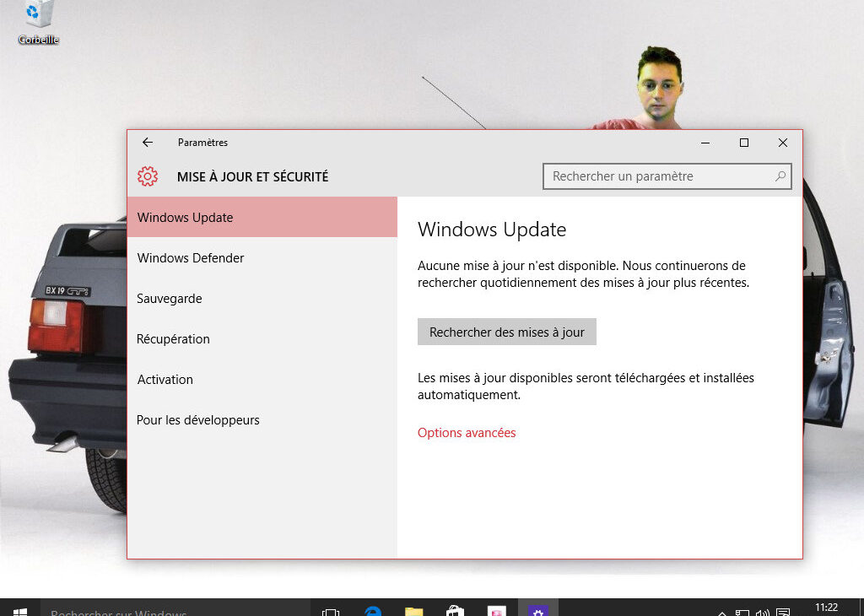Viewport: 864px width, 616px height.
Task: Open the Sauvegarde section
Action: coord(170,299)
